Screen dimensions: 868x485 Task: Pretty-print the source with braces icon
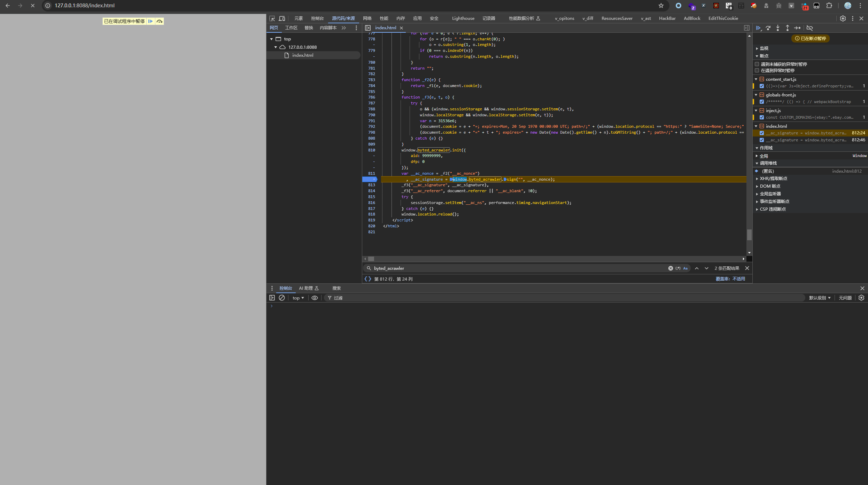[x=367, y=279]
